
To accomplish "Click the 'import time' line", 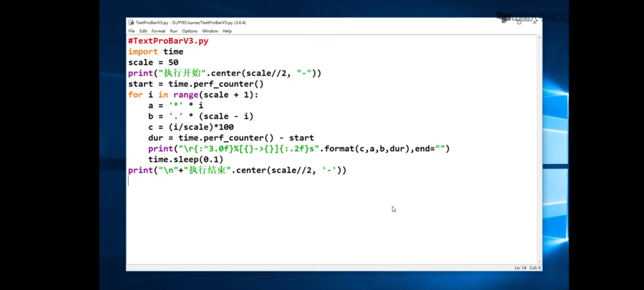I will 156,52.
